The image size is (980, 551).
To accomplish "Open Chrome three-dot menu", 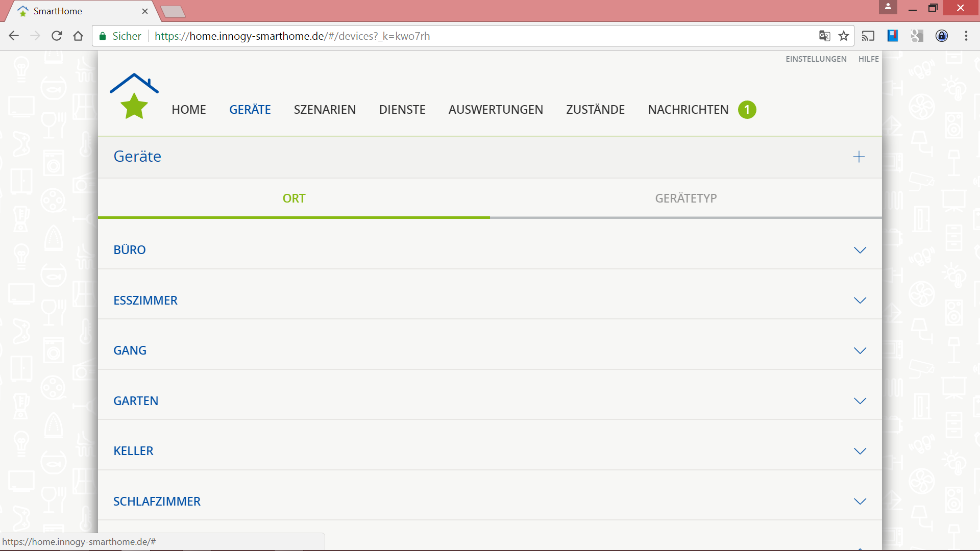I will pos(966,36).
